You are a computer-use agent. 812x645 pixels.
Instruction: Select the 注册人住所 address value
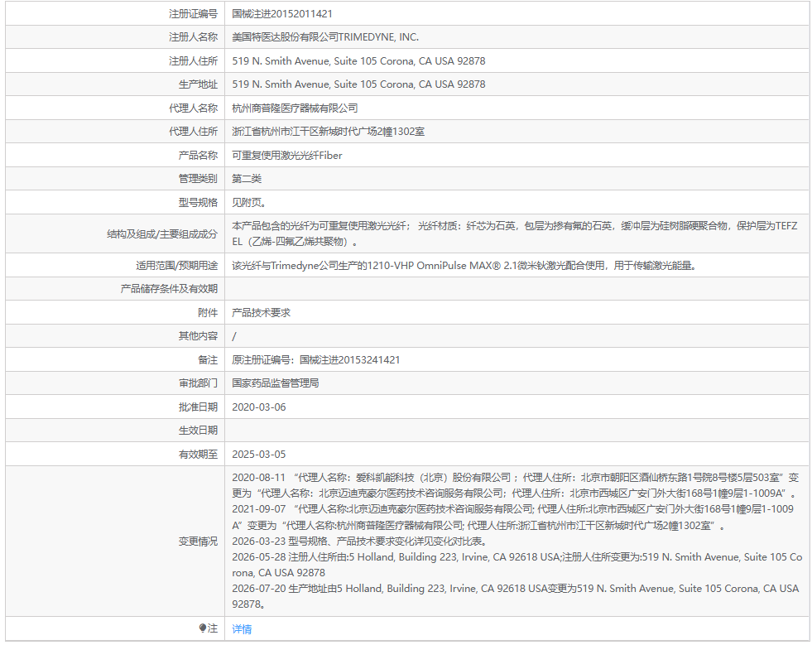click(x=359, y=61)
